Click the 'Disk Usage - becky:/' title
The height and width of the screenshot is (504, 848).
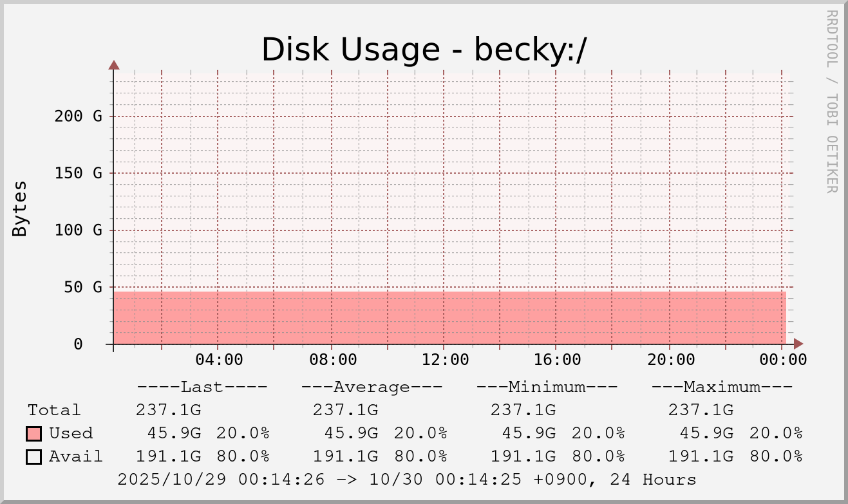point(424,50)
